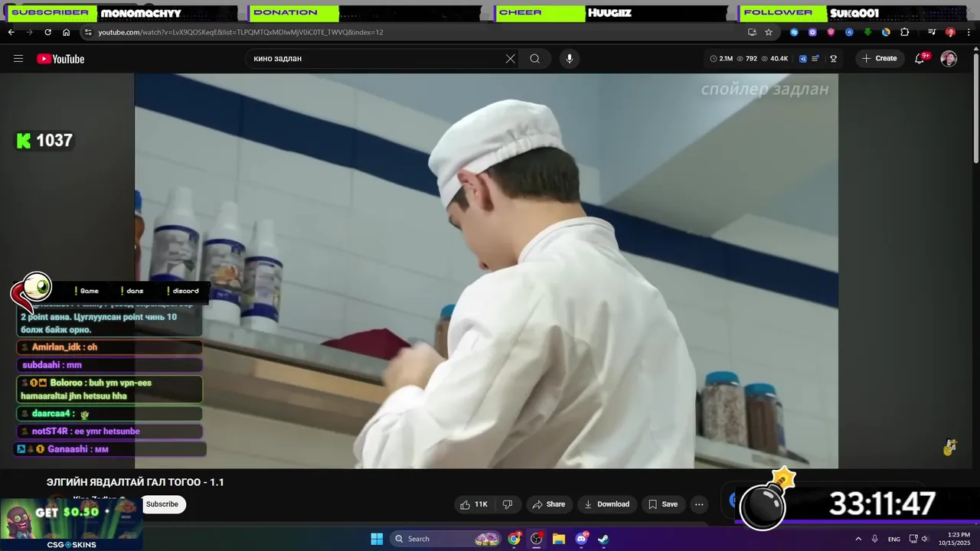Viewport: 980px width, 551px height.
Task: Switch ENG input language
Action: (x=894, y=539)
